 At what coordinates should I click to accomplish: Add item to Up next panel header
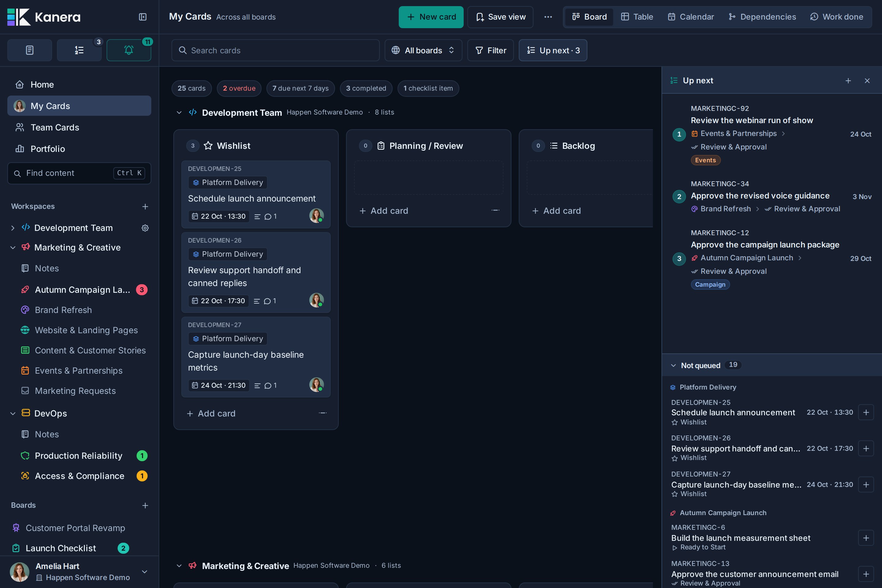click(848, 81)
